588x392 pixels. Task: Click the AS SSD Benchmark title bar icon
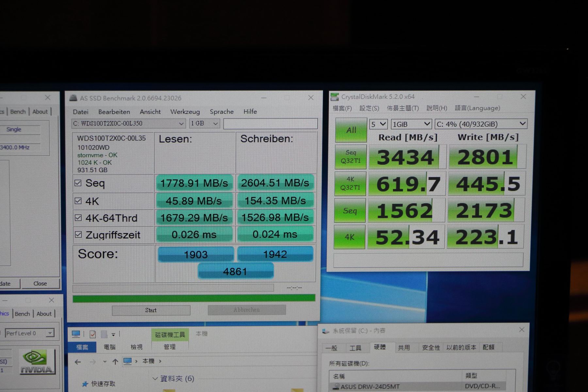[x=73, y=98]
